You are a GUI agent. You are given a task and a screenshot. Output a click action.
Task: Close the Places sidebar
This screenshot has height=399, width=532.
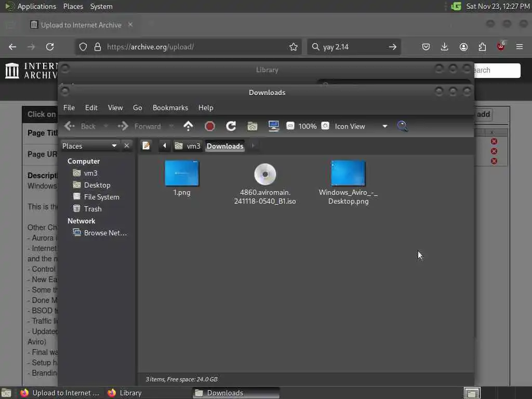[127, 146]
